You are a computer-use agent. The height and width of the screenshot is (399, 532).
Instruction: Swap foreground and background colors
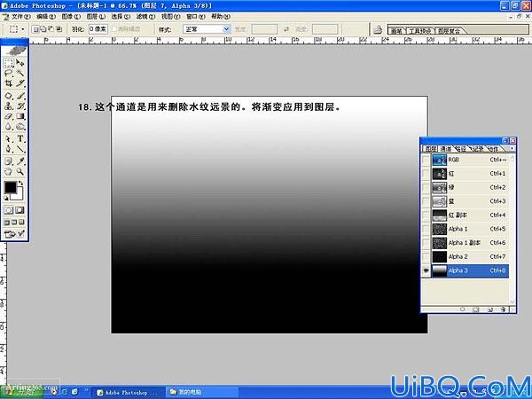pyautogui.click(x=20, y=184)
